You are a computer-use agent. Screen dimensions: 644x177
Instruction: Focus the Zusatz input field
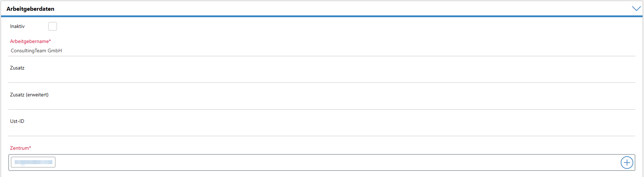(x=322, y=77)
